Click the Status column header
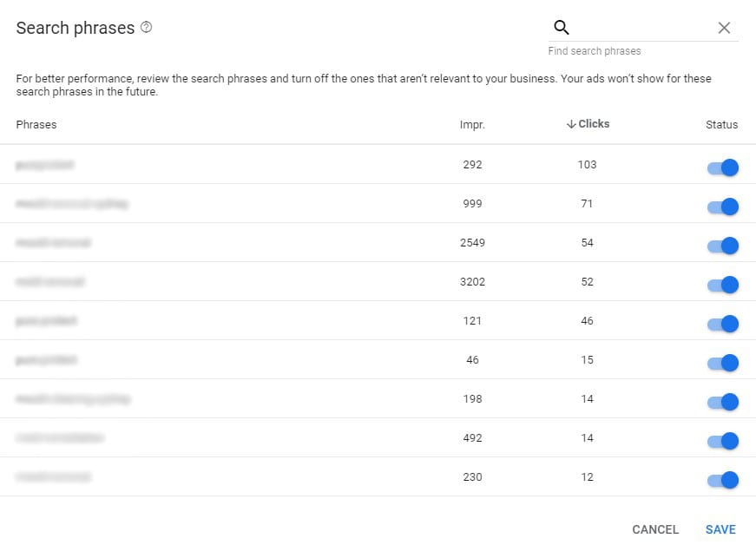Screen dimensions: 756x545 click(x=721, y=125)
